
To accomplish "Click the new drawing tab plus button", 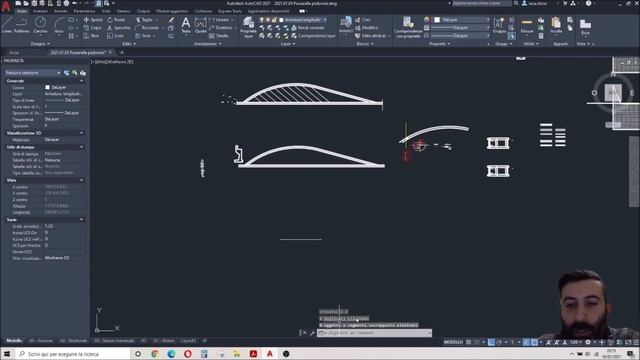I will point(122,53).
